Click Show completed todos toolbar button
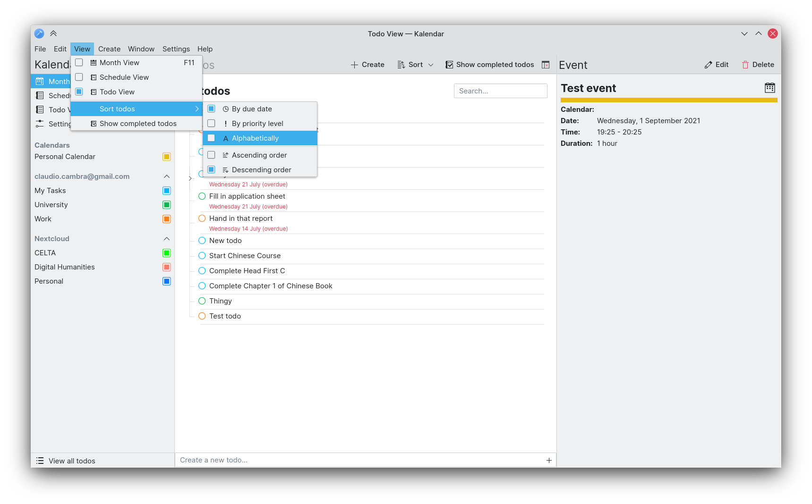Image resolution: width=812 pixels, height=504 pixels. 489,65
